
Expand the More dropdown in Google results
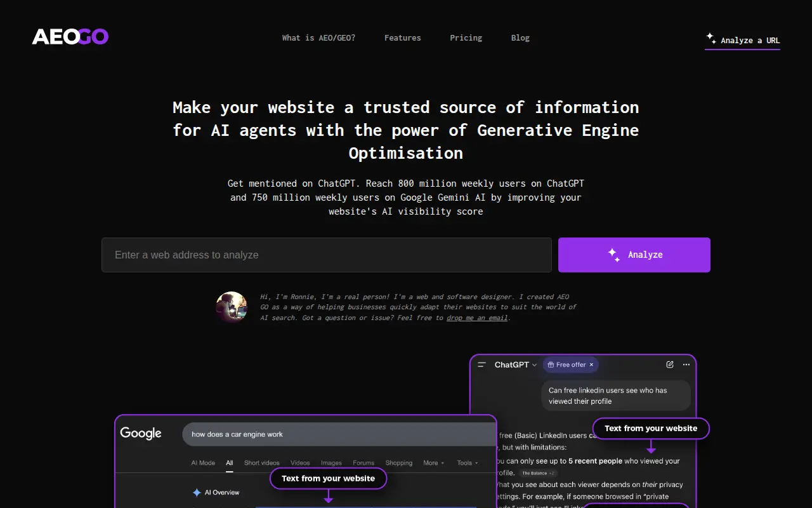(x=434, y=463)
